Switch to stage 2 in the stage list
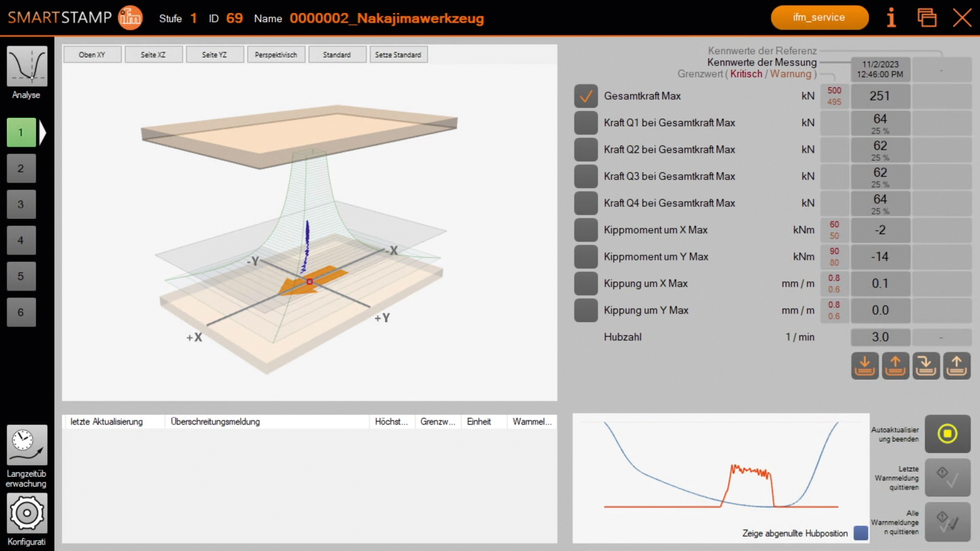Image resolution: width=980 pixels, height=551 pixels. click(21, 168)
